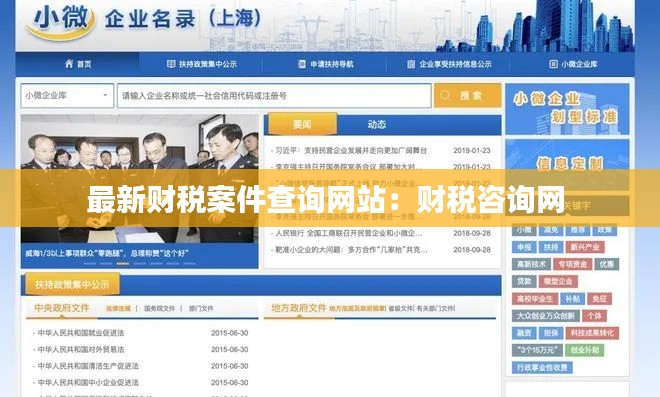This screenshot has height=397, width=660.
Task: Click the green 创业补助 keyword tag
Action: [x=585, y=350]
